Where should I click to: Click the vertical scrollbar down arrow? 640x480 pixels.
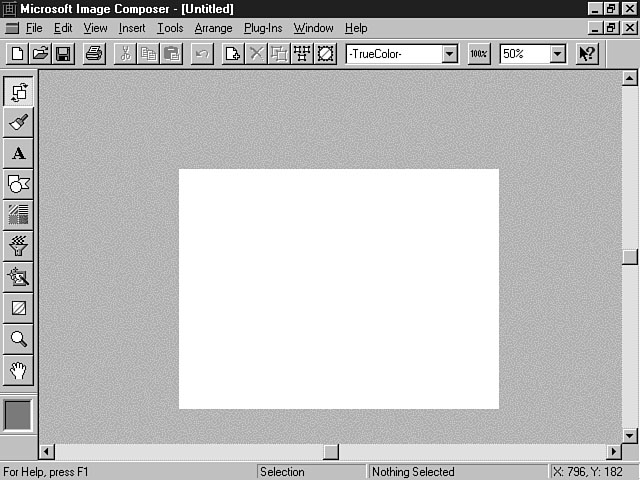click(629, 435)
